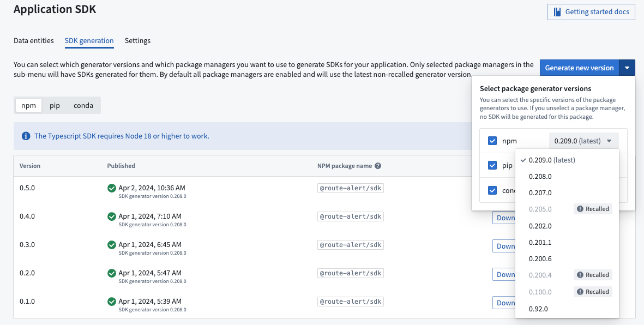Screen dimensions: 644x325
Task: Choose generator version 0.200.6
Action: pos(567,259)
